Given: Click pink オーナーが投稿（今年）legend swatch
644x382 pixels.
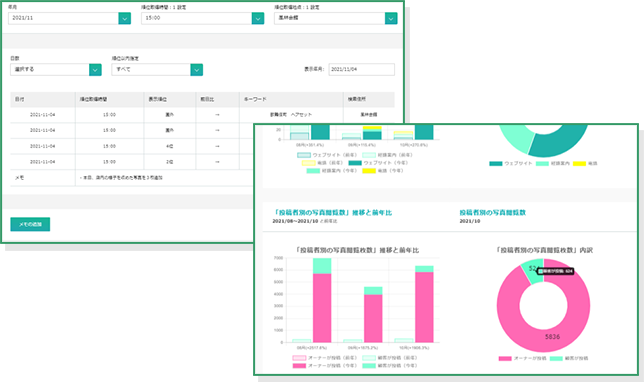Looking at the screenshot, I should coord(299,366).
